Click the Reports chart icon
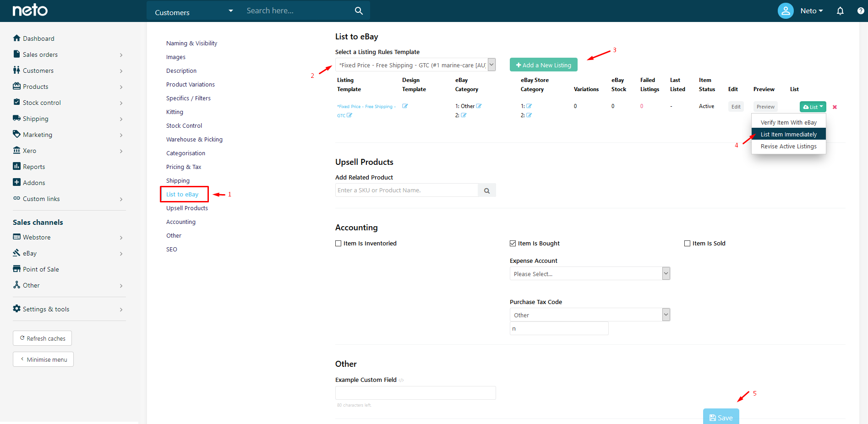The image size is (868, 424). coord(17,166)
